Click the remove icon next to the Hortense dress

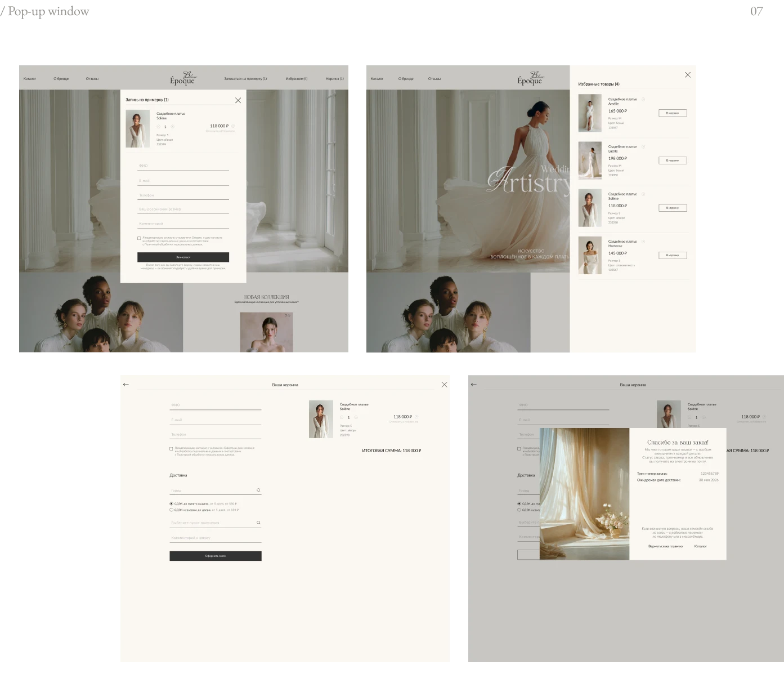point(643,242)
